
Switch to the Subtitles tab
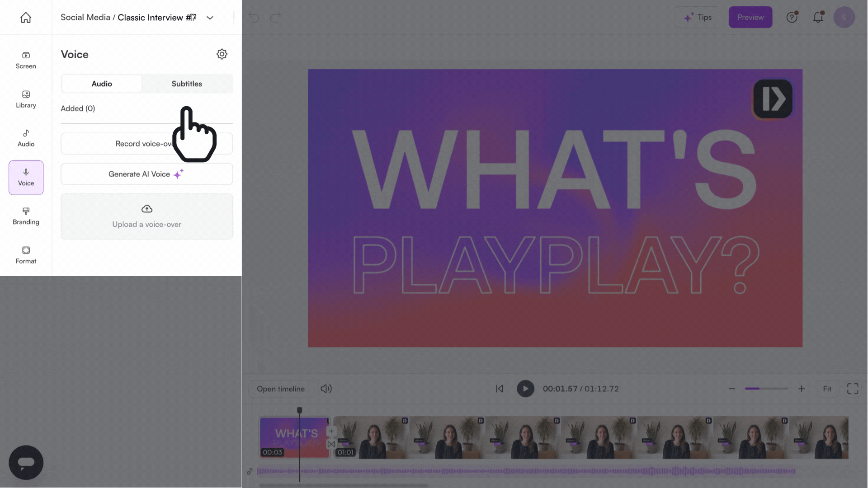click(187, 84)
